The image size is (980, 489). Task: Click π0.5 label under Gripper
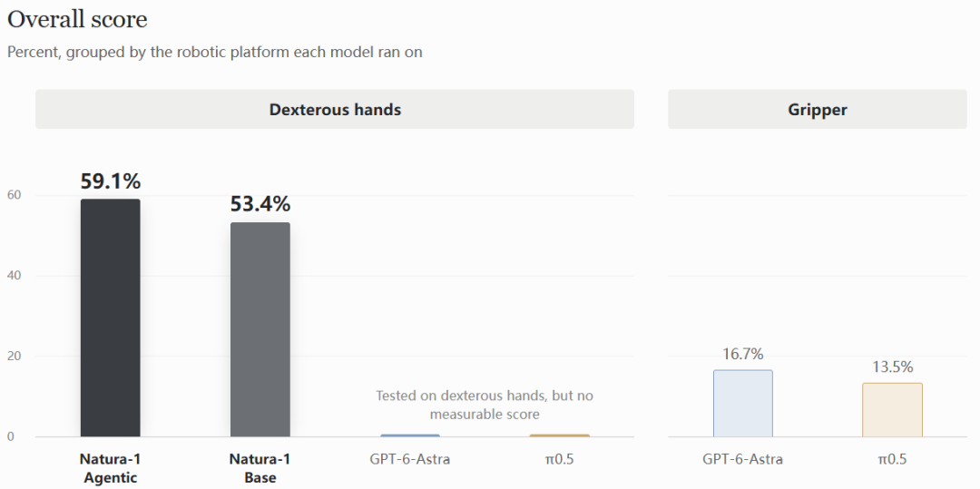pyautogui.click(x=892, y=459)
